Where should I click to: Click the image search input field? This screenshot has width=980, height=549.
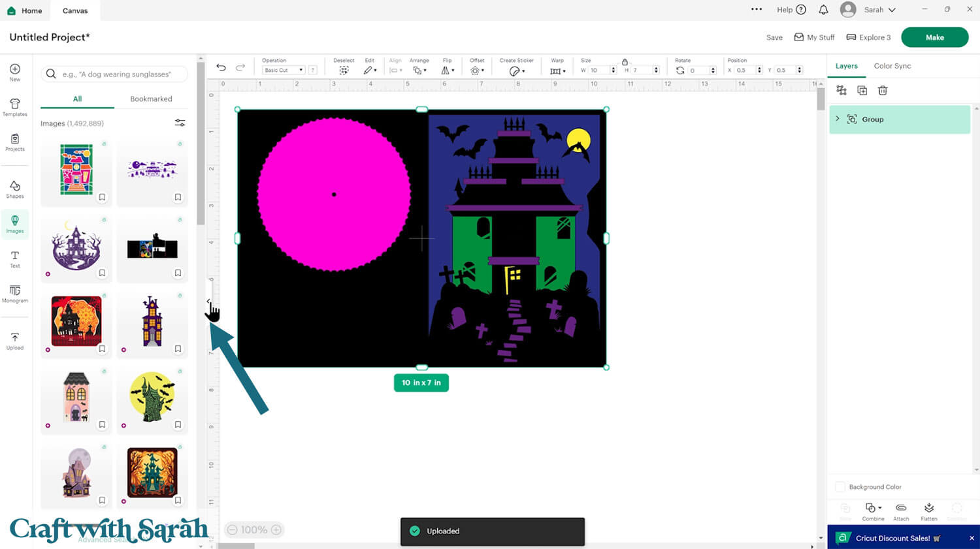point(118,74)
